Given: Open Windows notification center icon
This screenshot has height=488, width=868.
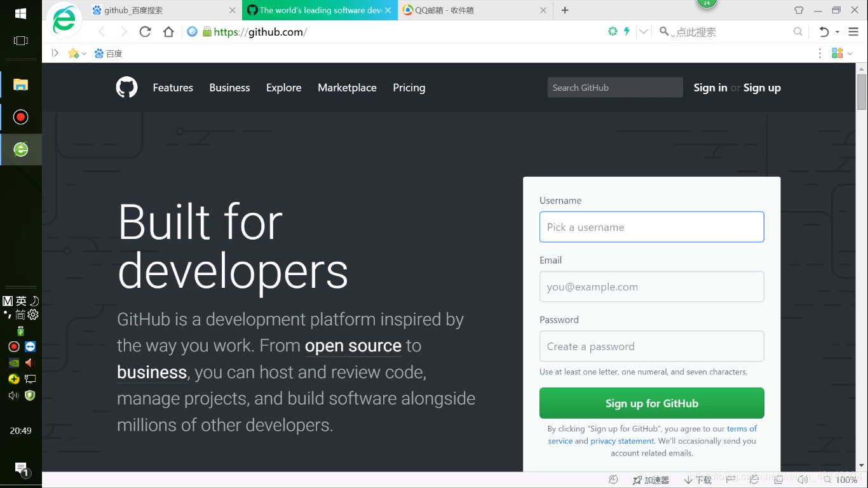Looking at the screenshot, I should (x=22, y=469).
